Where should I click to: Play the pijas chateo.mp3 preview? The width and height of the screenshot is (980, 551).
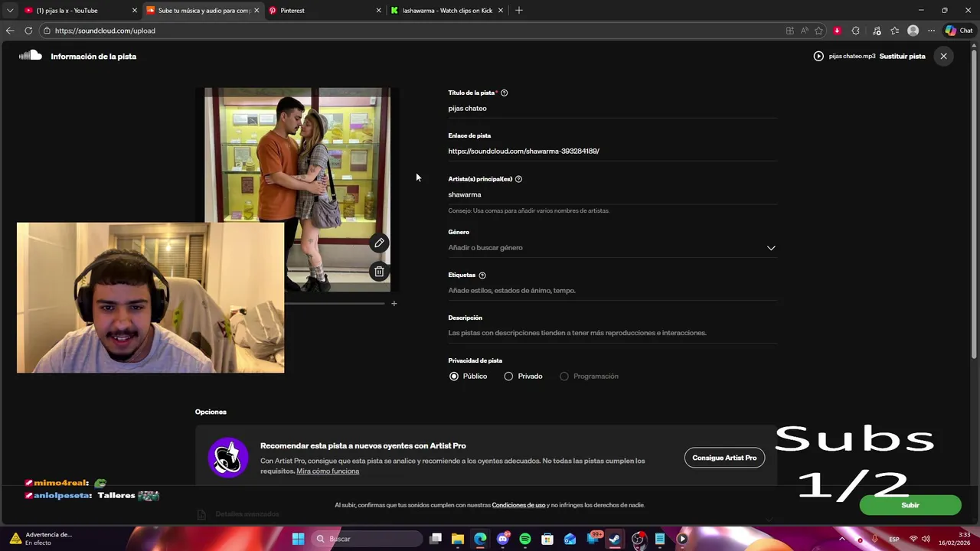[x=818, y=56]
